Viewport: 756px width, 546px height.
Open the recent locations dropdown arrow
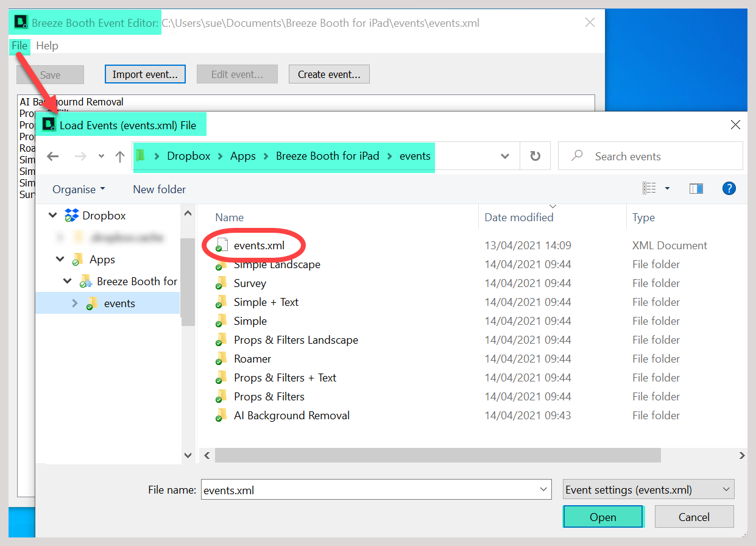click(101, 157)
